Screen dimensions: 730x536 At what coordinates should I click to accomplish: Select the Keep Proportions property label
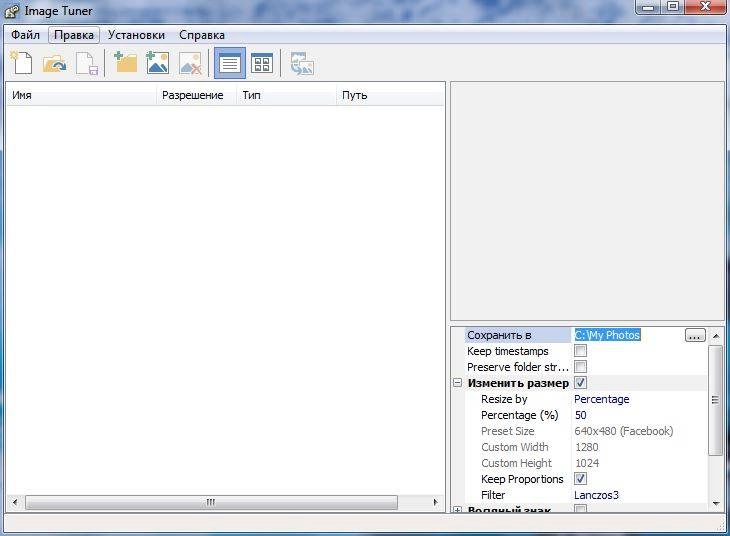point(522,479)
